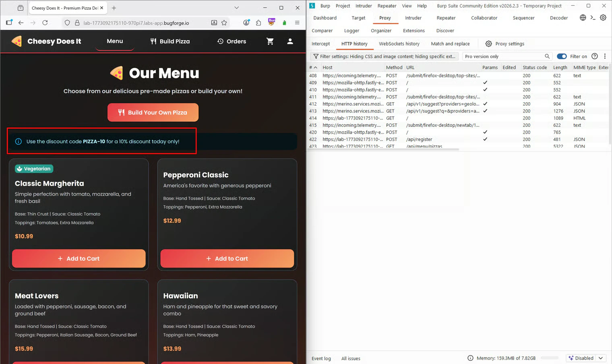
Task: Open the Match and replace sub-tab
Action: click(x=450, y=43)
